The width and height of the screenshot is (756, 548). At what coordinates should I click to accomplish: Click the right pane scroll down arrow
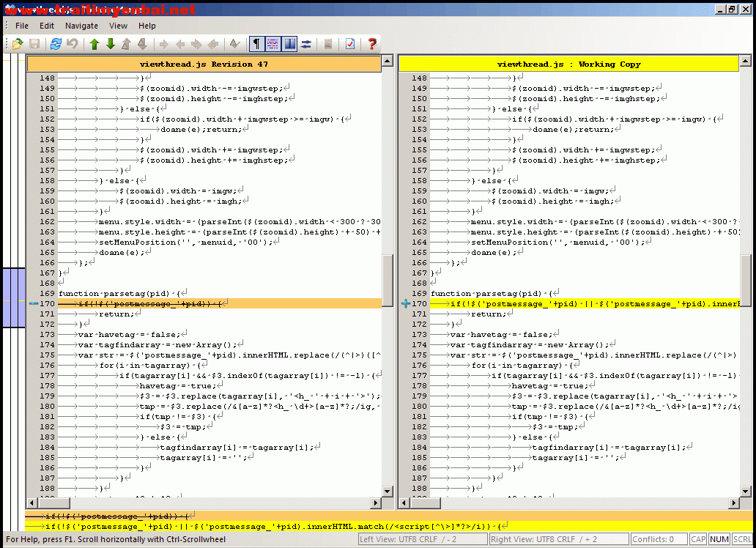coord(746,491)
